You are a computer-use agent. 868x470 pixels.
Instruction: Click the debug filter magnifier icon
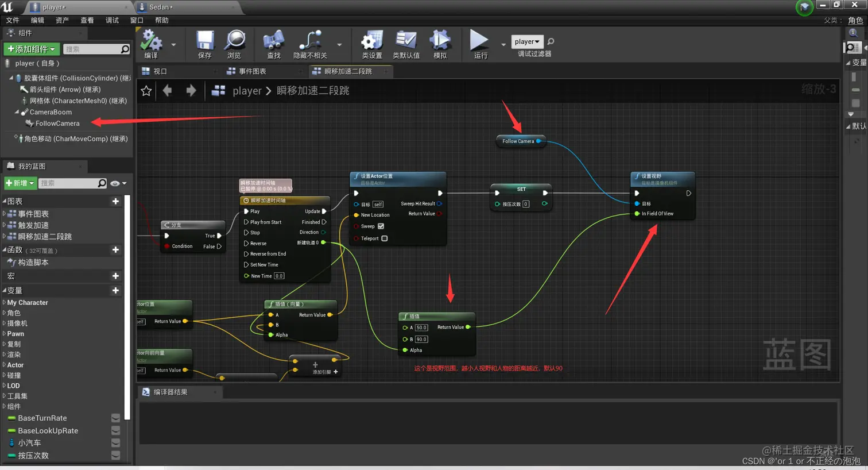pyautogui.click(x=551, y=41)
